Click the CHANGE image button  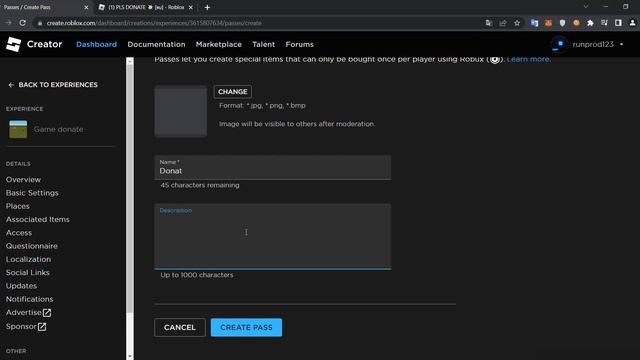pyautogui.click(x=233, y=92)
